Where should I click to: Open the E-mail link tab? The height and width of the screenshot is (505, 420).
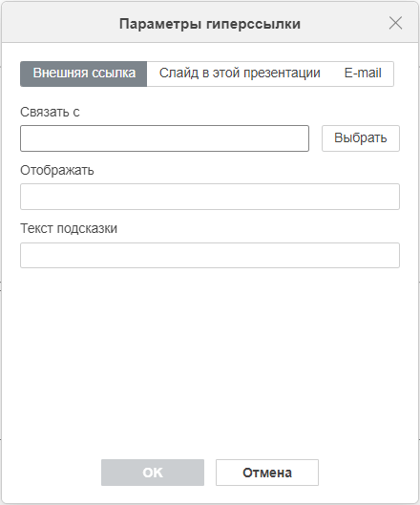click(363, 74)
